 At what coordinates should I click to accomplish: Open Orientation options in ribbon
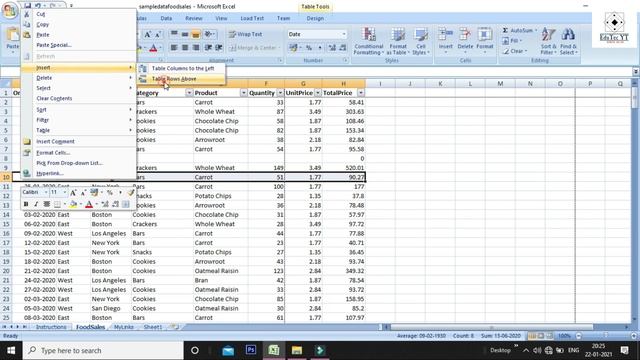tap(209, 34)
